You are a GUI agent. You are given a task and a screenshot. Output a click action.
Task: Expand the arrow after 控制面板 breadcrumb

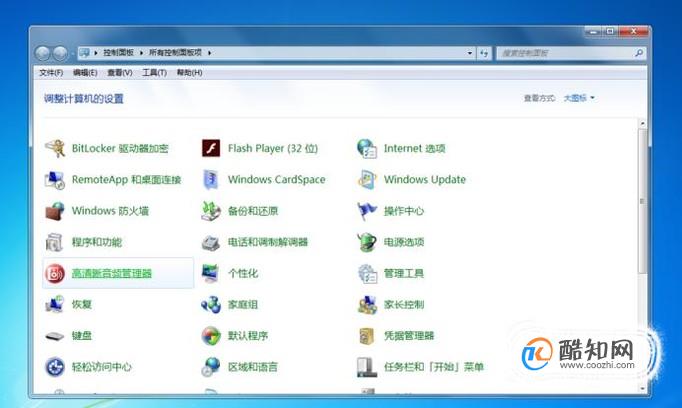point(141,53)
